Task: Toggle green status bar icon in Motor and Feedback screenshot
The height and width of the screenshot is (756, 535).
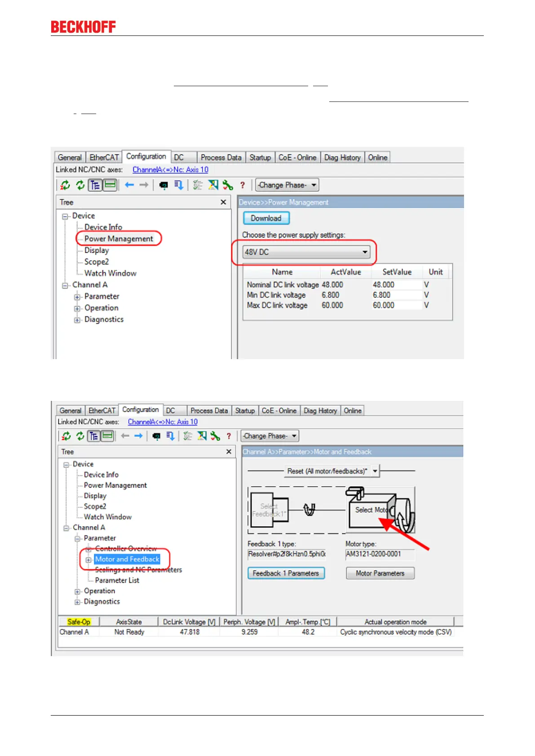Action: (107, 436)
